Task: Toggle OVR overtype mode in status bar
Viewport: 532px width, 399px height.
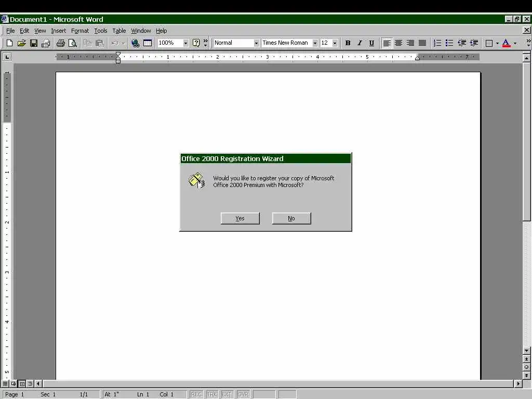Action: [243, 394]
